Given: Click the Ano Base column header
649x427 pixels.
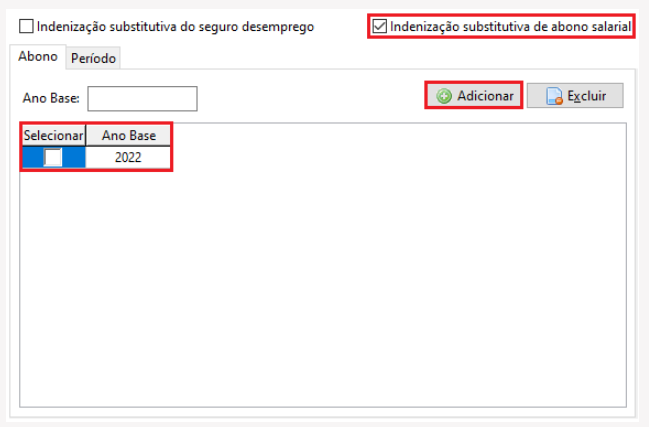Looking at the screenshot, I should click(128, 135).
